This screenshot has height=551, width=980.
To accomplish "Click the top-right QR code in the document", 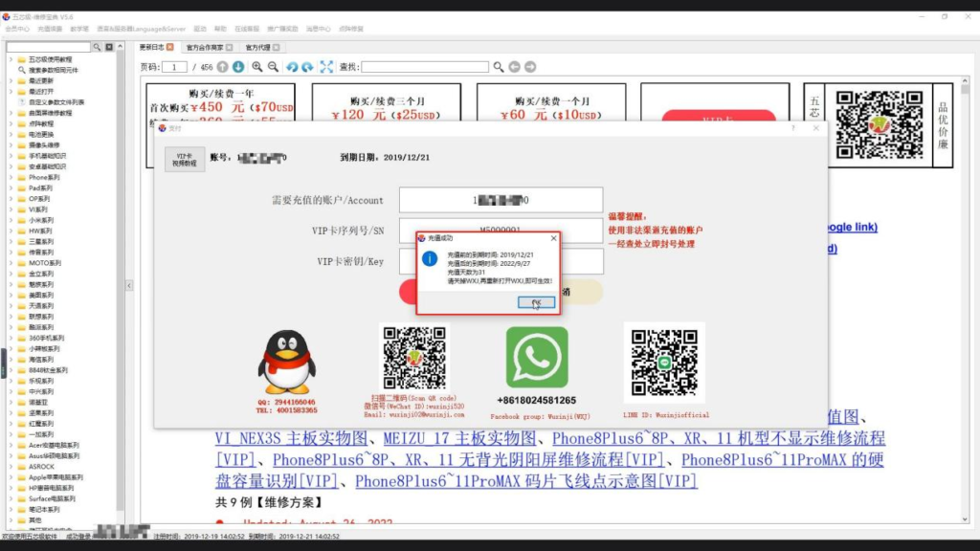I will point(880,124).
